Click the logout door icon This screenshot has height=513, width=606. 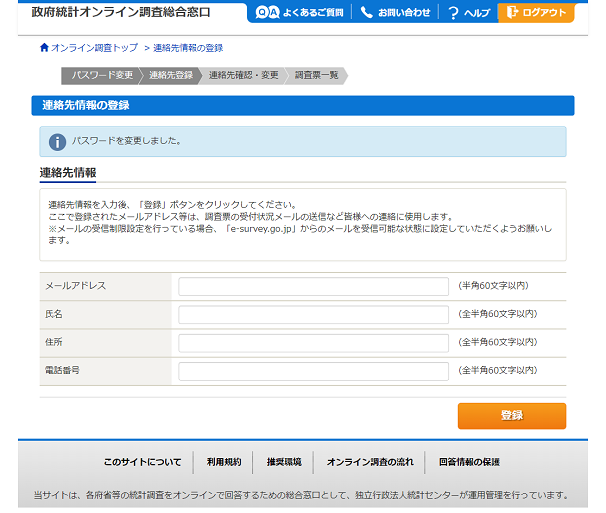click(x=512, y=13)
